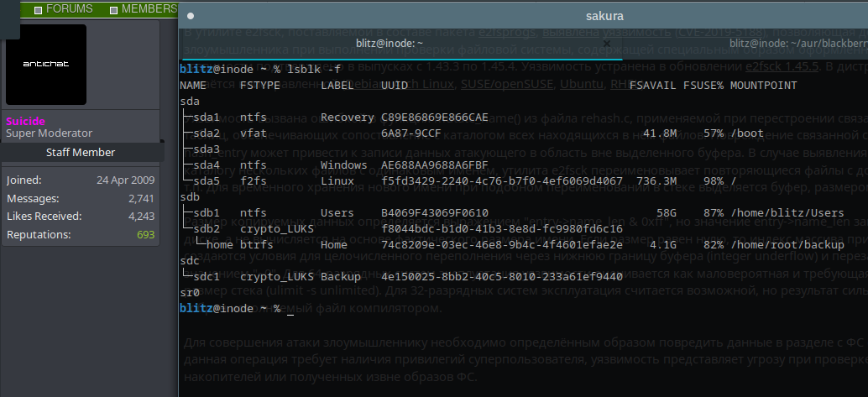
Task: Click the UUID 6A87-9CCF
Action: (410, 133)
